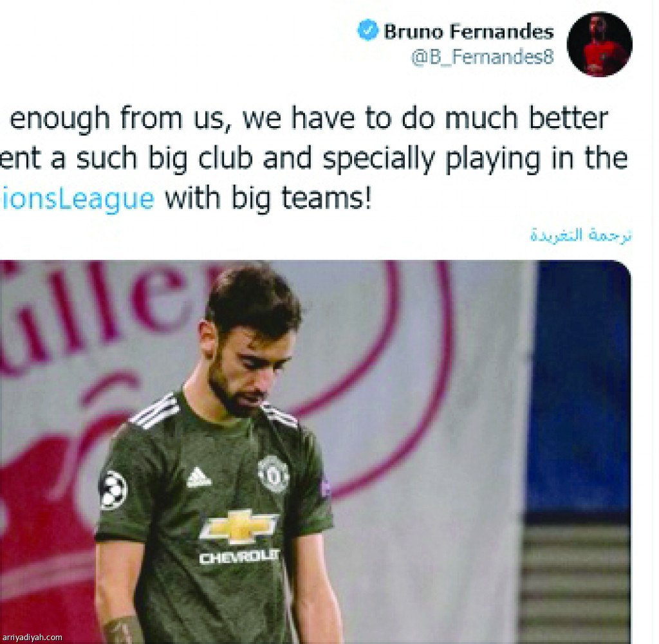Click the arriyadiyah.com watermark
The width and height of the screenshot is (659, 644).
coord(32,638)
